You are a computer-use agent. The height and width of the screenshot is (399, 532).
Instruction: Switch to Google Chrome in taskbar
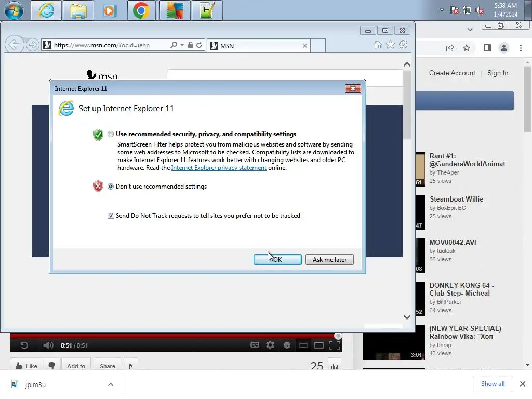[x=141, y=10]
